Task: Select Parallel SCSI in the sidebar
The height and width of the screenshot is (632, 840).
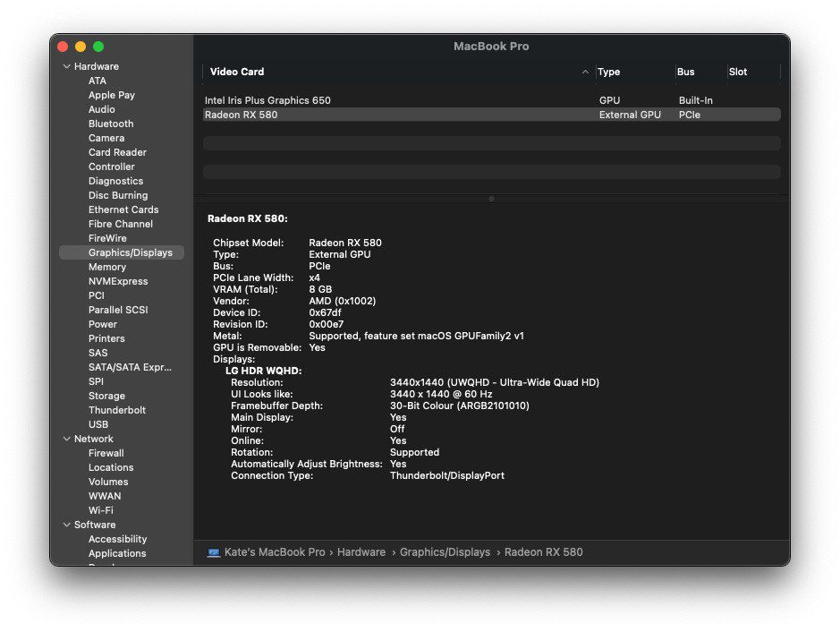Action: pos(118,310)
